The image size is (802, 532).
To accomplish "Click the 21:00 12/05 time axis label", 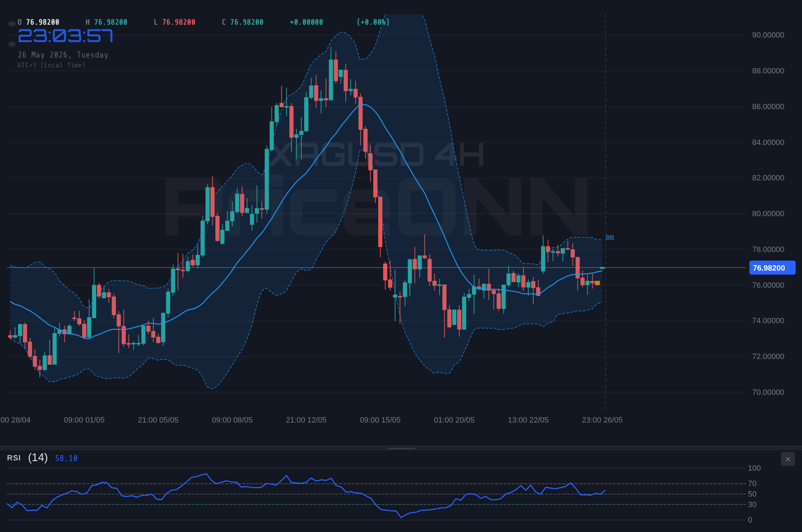I will pyautogui.click(x=306, y=420).
